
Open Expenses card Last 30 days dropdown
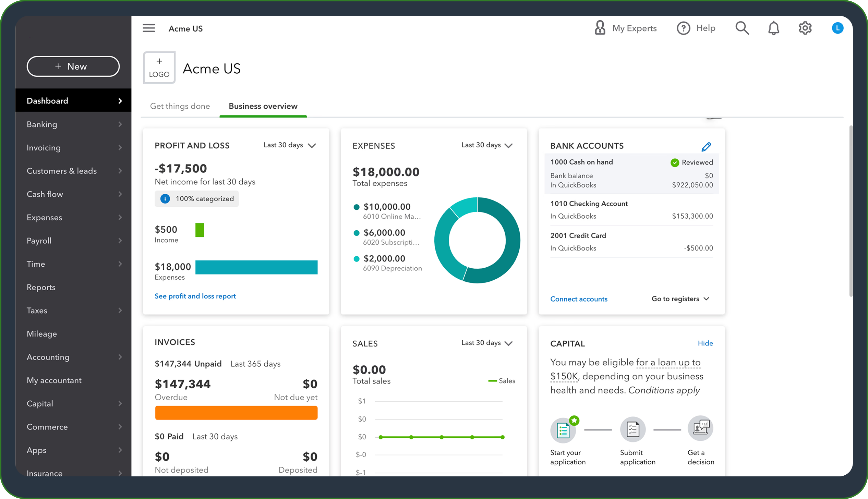point(487,145)
